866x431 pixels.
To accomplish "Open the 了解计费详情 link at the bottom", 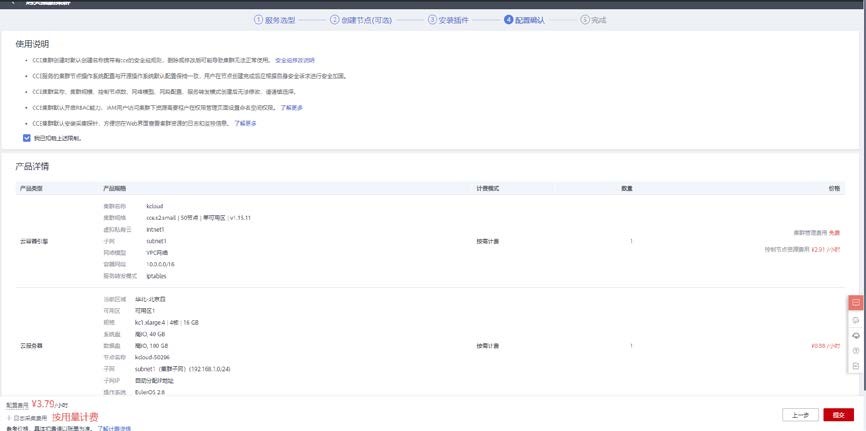I will 114,428.
